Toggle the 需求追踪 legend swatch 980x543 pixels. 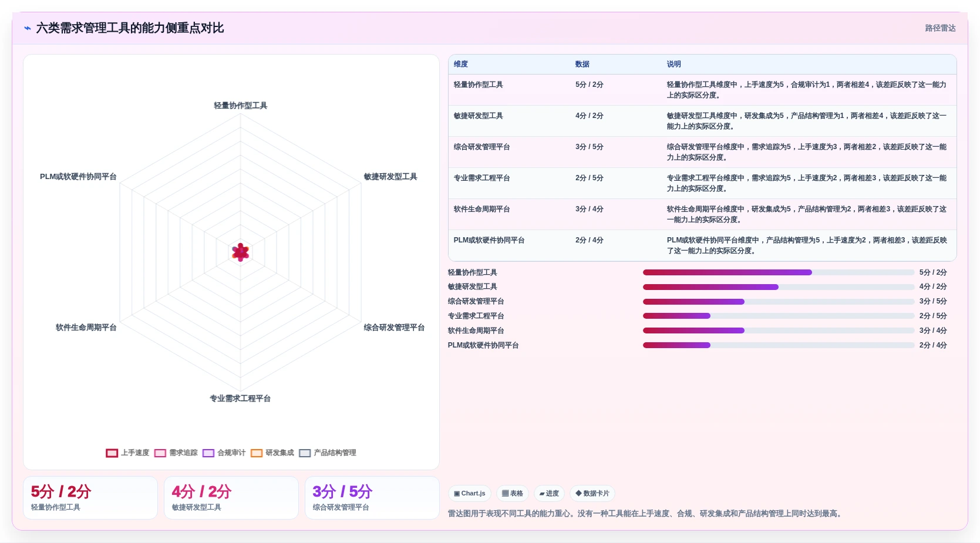pos(160,453)
